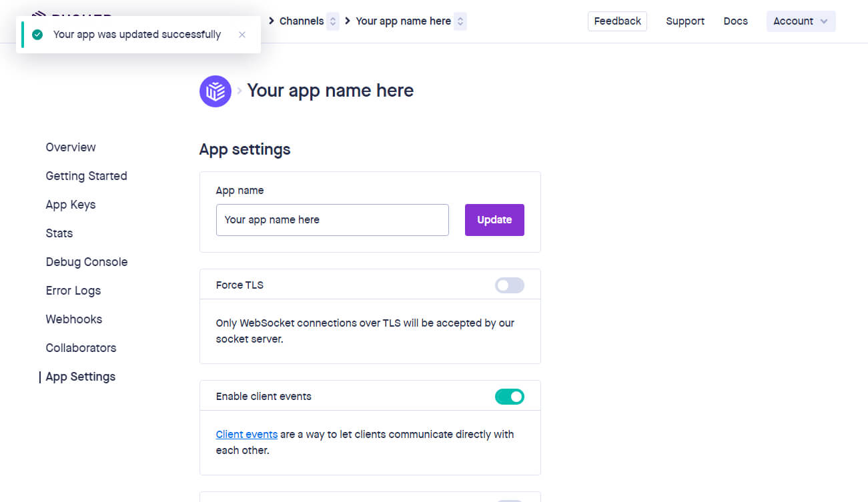Dismiss the success notification with X
Image resolution: width=868 pixels, height=502 pixels.
coord(242,35)
